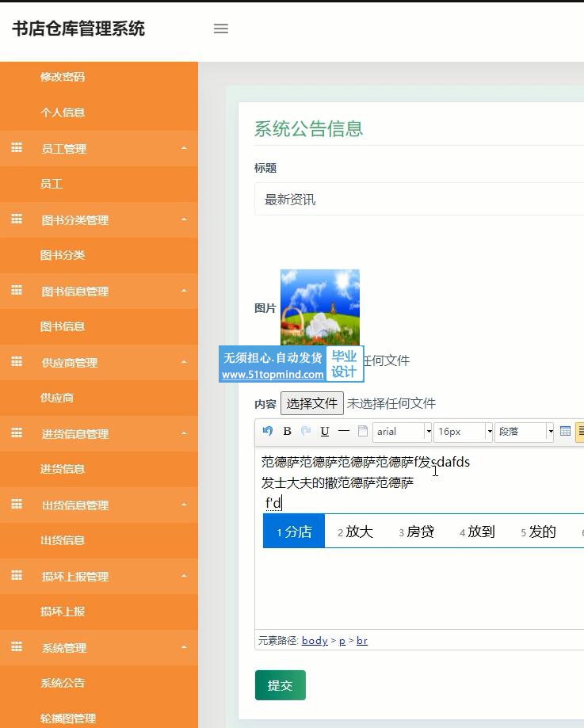Click the blank document icon in toolbar

363,431
